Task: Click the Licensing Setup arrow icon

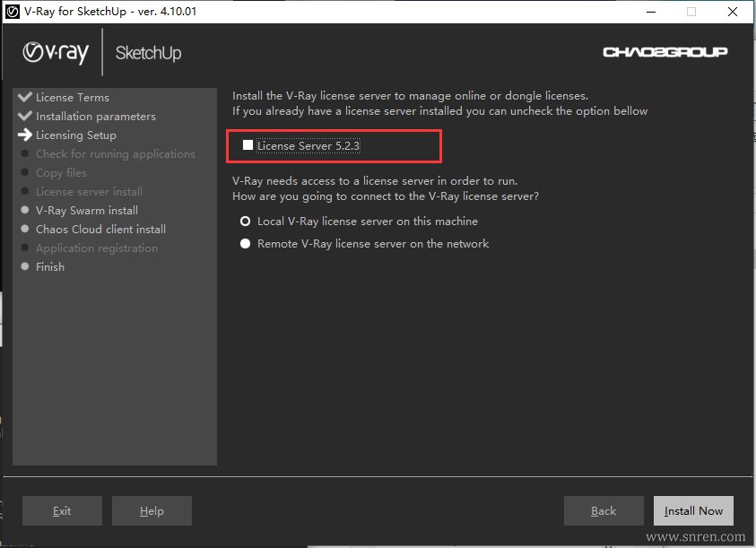Action: (24, 135)
